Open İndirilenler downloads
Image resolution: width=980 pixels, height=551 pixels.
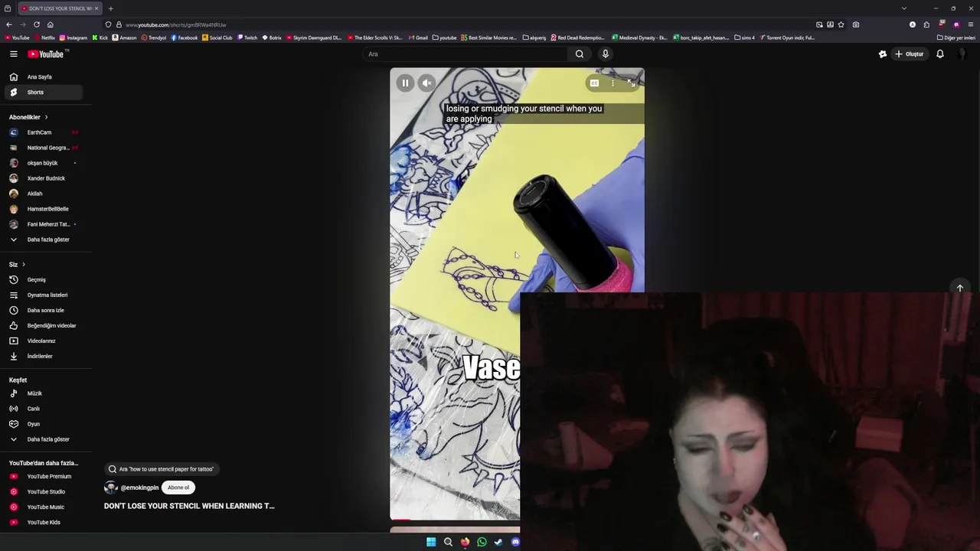42,356
